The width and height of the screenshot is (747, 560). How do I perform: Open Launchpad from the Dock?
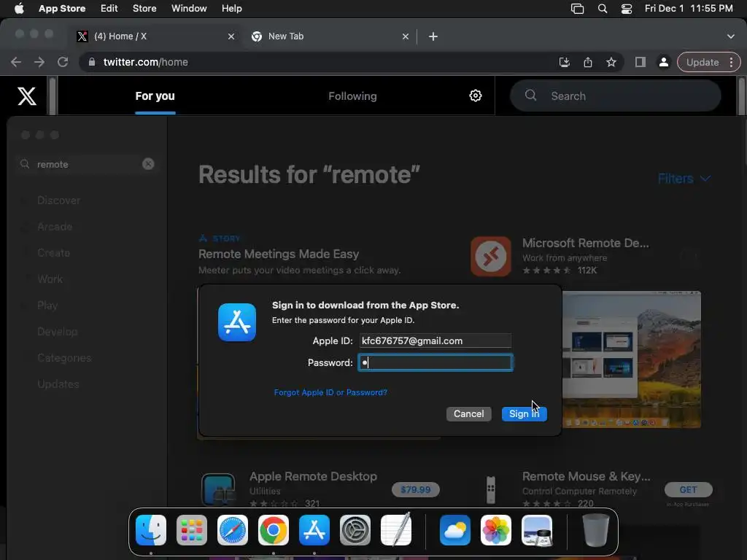[192, 530]
